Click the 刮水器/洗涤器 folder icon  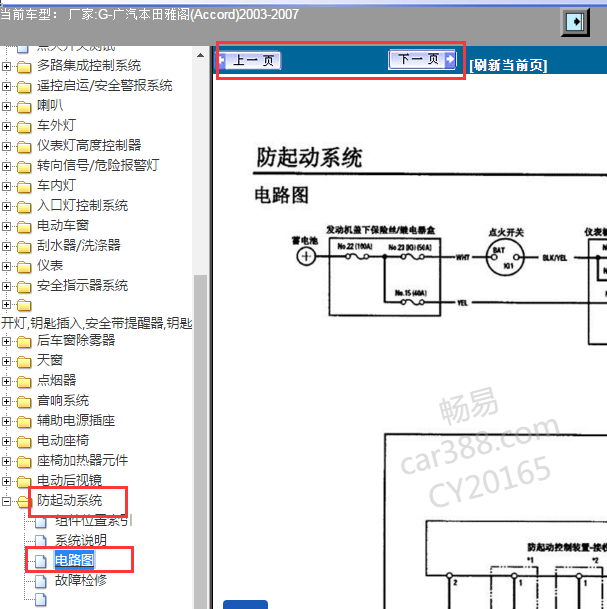[x=24, y=247]
